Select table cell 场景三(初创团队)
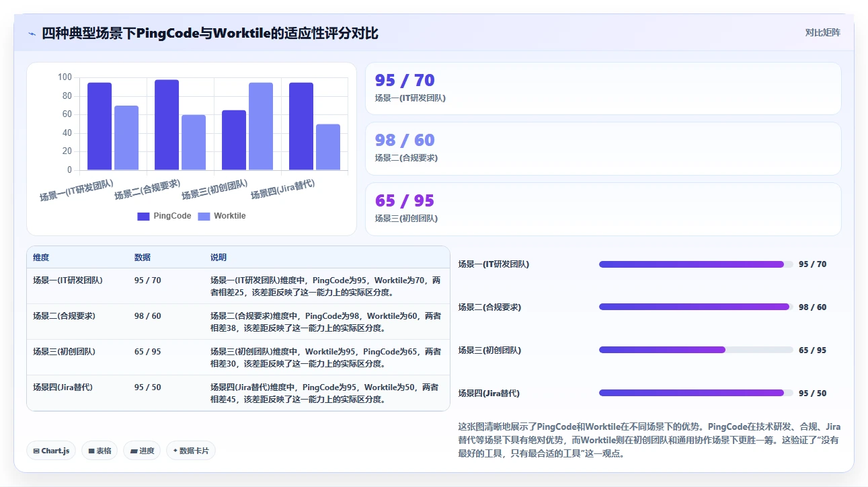 coord(64,352)
